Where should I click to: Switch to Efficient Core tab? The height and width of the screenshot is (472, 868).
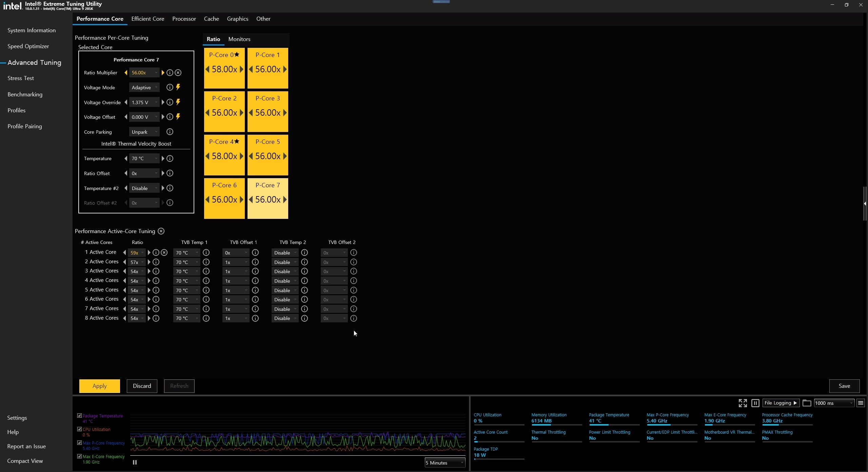[148, 19]
